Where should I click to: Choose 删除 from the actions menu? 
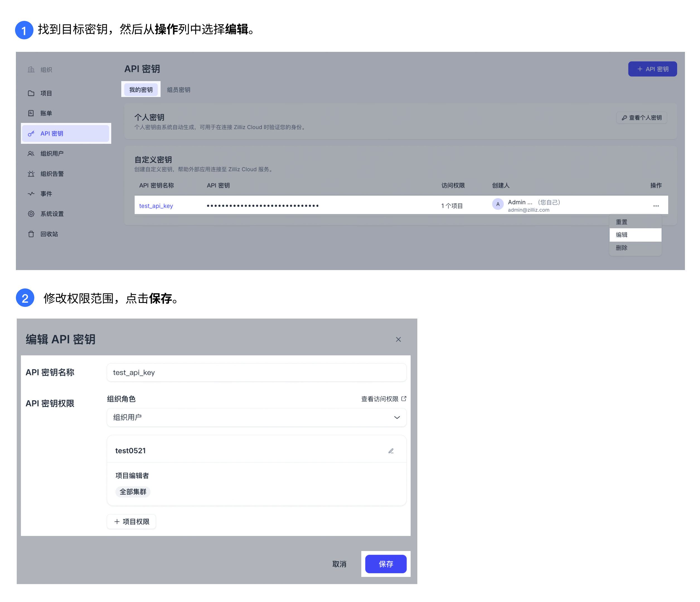coord(635,247)
